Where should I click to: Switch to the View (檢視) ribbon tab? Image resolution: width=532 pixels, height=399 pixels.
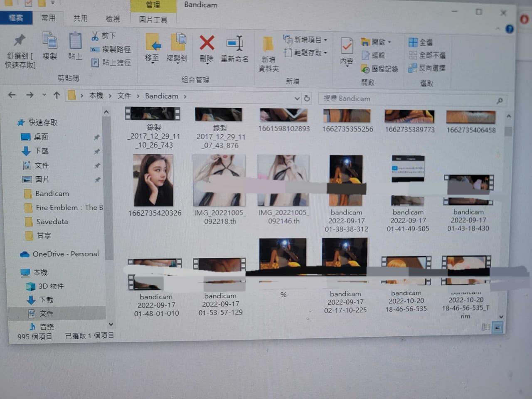pyautogui.click(x=113, y=19)
